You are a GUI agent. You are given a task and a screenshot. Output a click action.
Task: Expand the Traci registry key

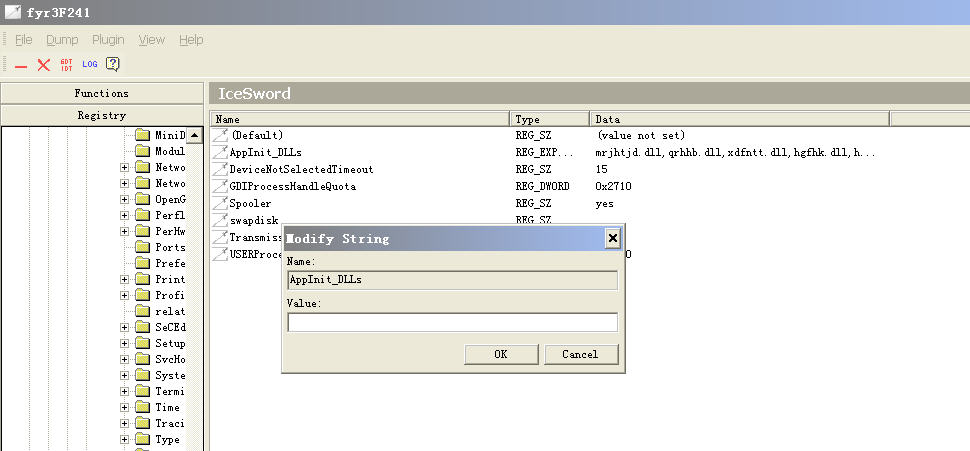tap(124, 423)
